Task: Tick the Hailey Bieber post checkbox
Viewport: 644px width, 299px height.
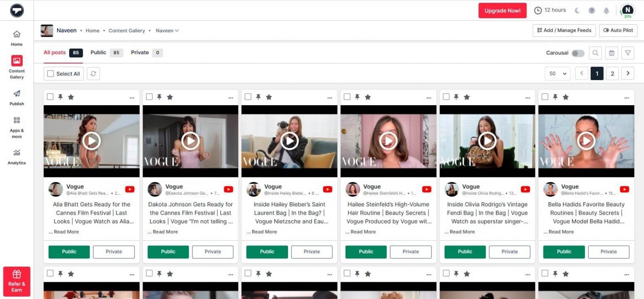Action: pyautogui.click(x=248, y=96)
